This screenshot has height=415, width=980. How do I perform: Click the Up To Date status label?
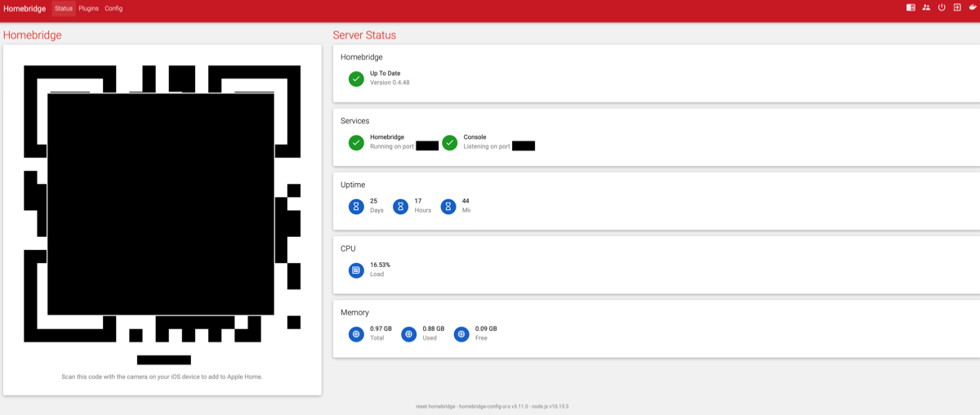[385, 74]
